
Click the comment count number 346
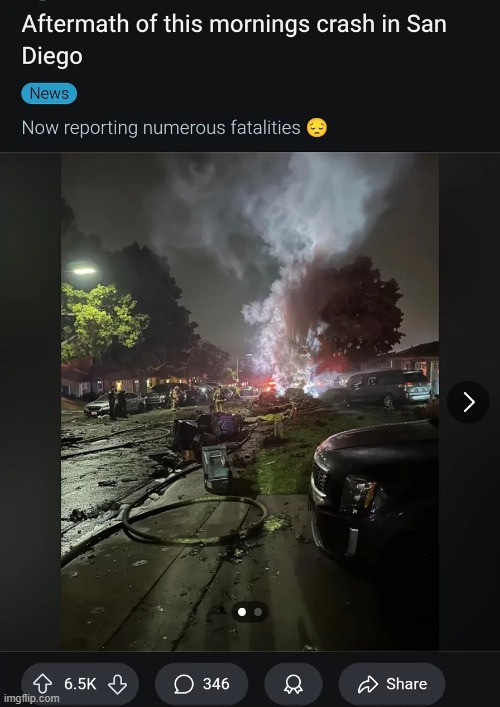click(216, 684)
